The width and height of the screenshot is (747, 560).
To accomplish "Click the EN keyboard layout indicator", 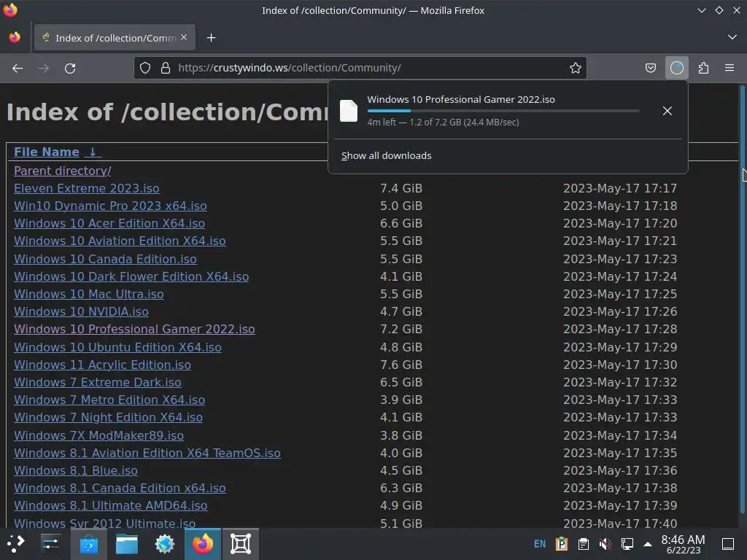I will coord(540,543).
